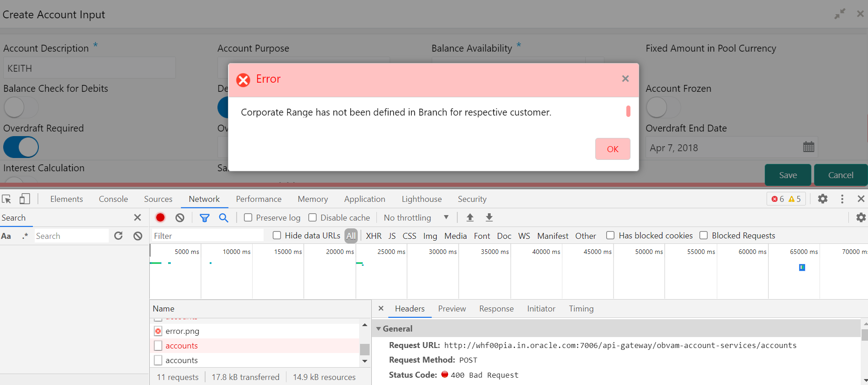Open the Timing tab of request details
Image resolution: width=868 pixels, height=385 pixels.
[x=581, y=309]
